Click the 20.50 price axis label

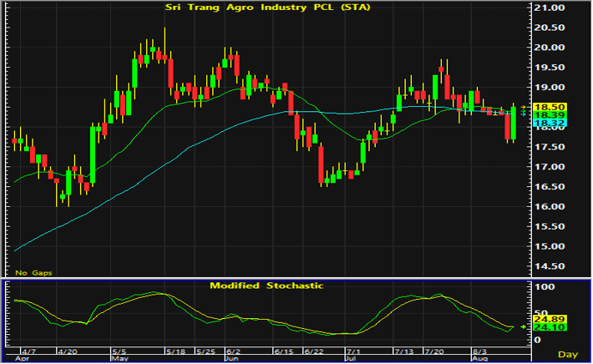549,28
